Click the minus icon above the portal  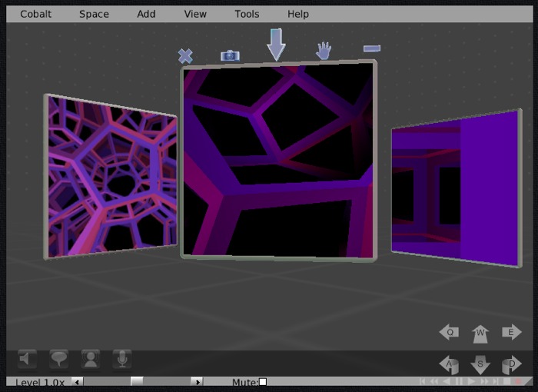coord(372,48)
